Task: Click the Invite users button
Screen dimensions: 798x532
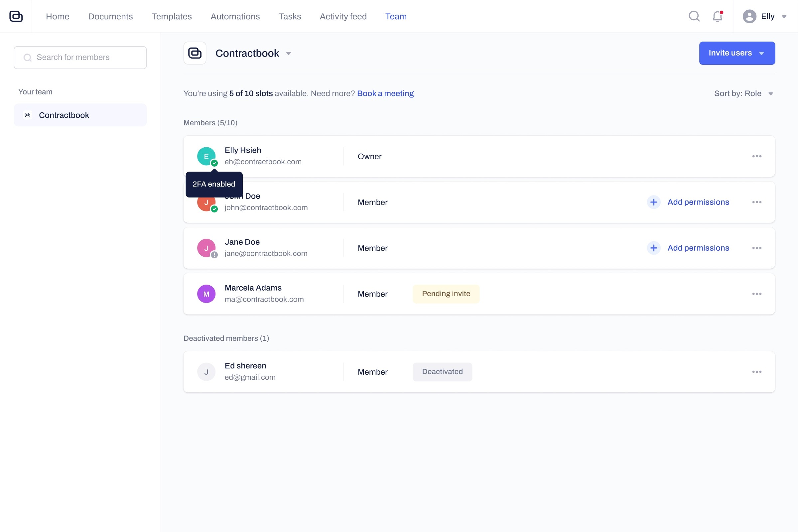Action: coord(737,53)
